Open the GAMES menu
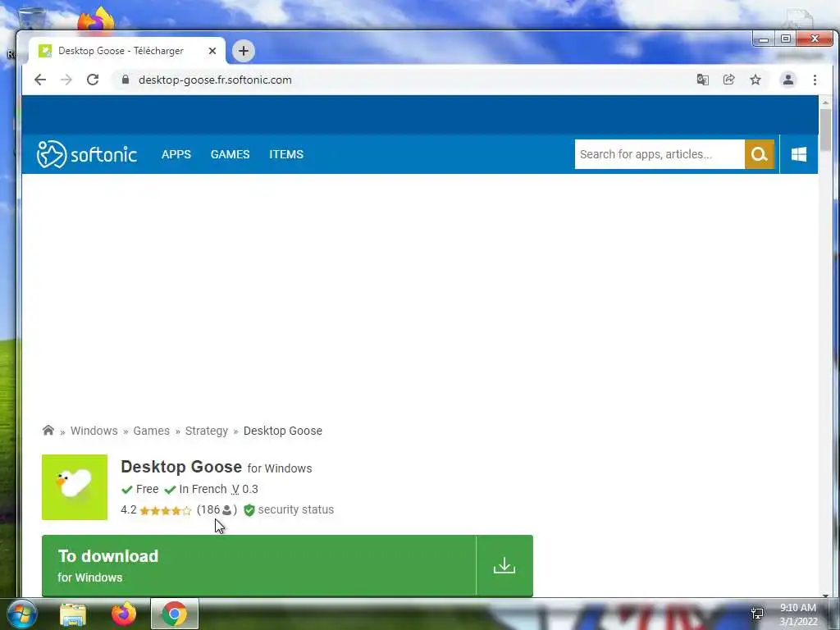840x630 pixels. click(230, 154)
